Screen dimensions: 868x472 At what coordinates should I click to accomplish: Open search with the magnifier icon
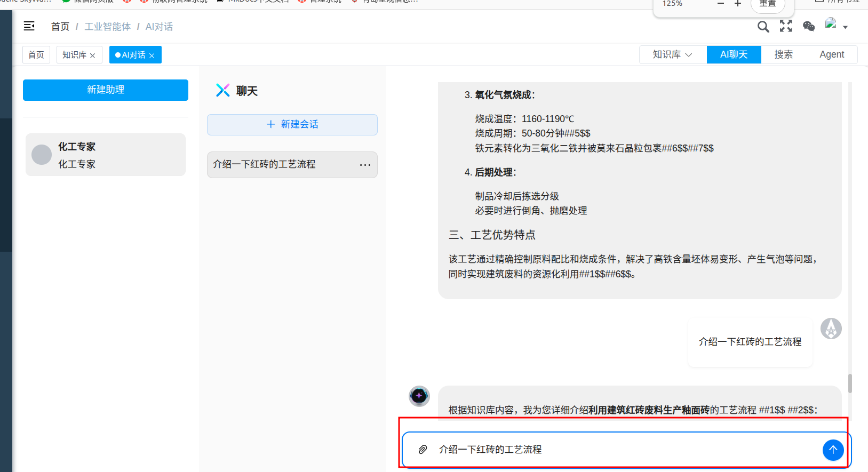[x=763, y=27]
